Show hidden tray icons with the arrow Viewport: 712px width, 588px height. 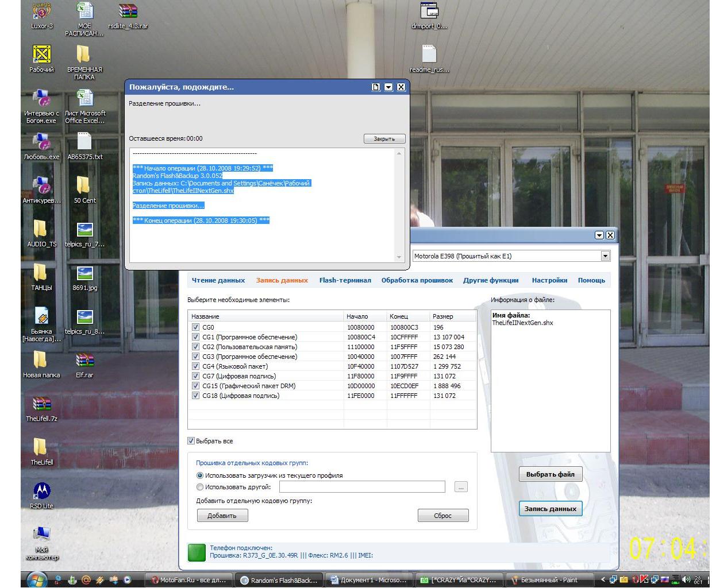tap(603, 580)
